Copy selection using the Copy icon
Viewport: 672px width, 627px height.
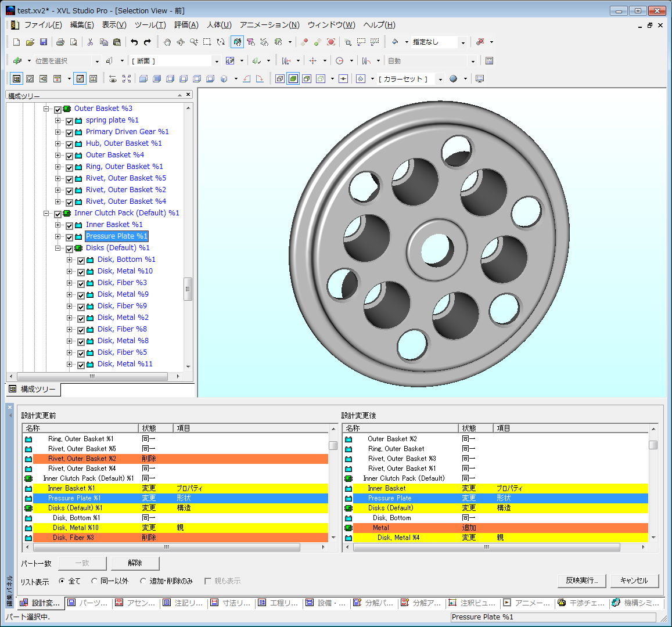[x=104, y=42]
